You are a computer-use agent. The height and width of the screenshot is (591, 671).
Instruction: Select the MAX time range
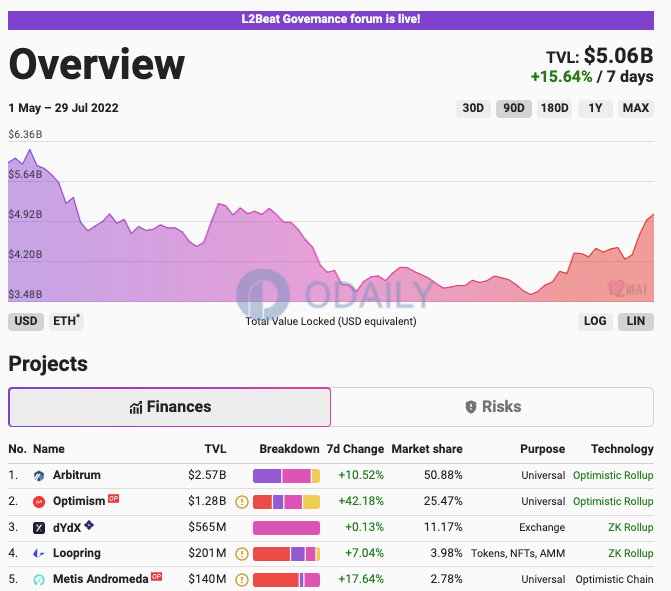[636, 108]
